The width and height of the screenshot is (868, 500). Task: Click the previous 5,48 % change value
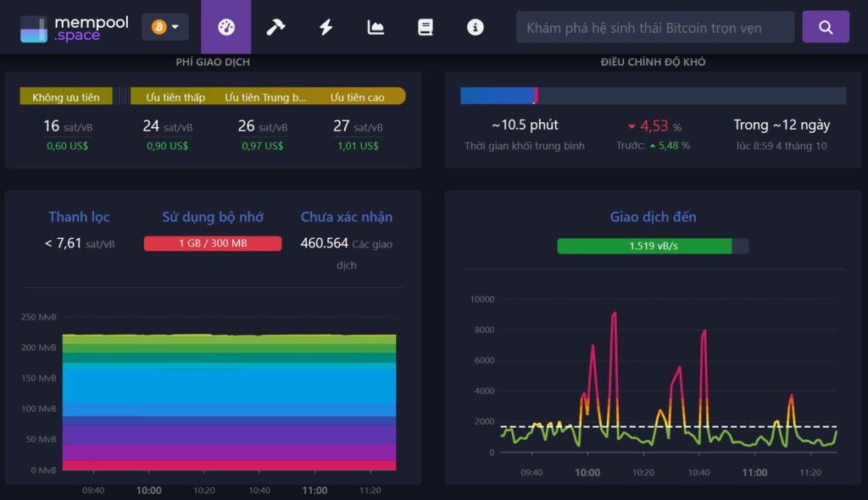coord(670,146)
